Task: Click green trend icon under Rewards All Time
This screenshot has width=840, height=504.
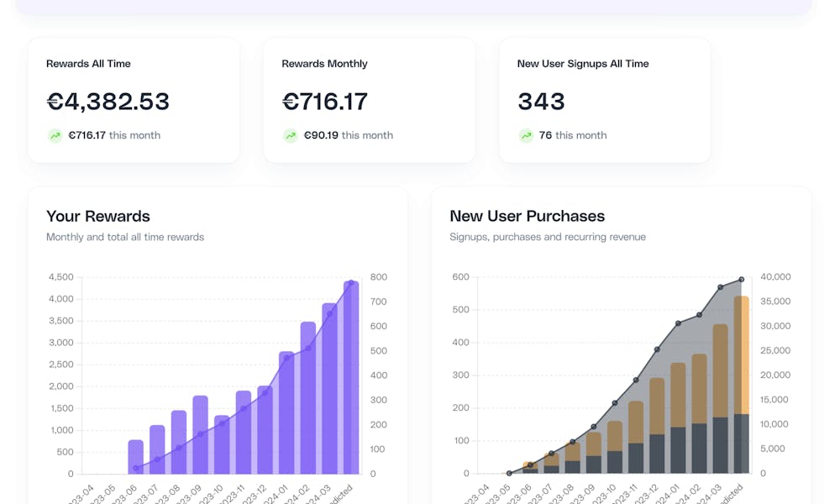Action: tap(55, 135)
